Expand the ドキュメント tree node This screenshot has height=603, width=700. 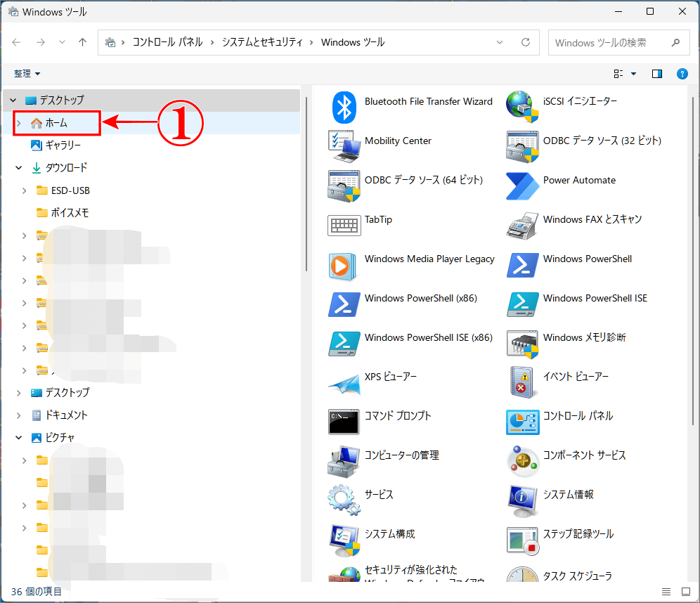[x=19, y=415]
